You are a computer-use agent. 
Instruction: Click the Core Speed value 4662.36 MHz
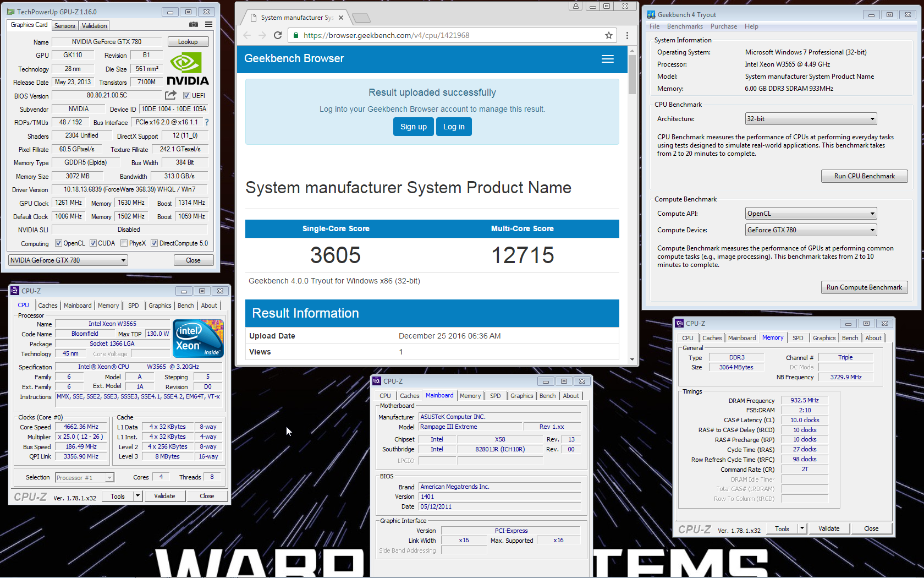[81, 427]
